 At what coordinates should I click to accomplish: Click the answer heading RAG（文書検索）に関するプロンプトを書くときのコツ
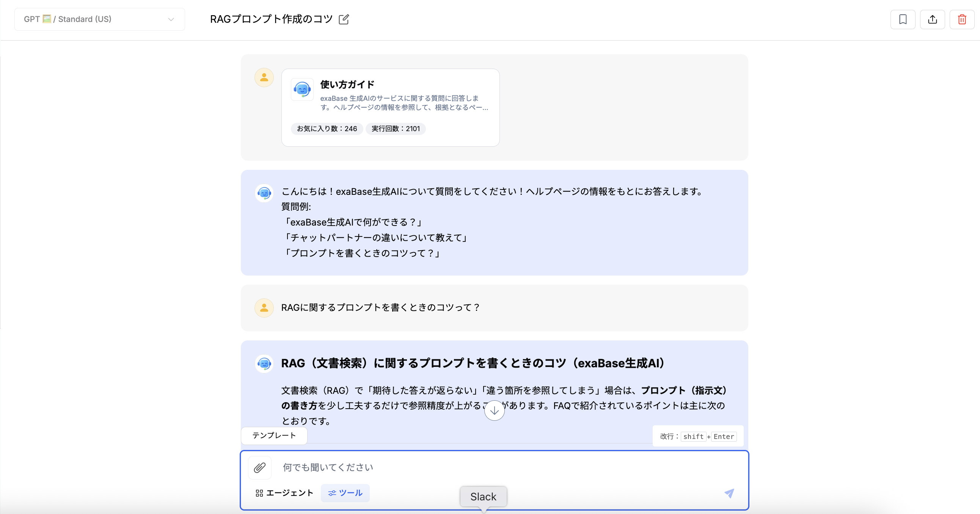pyautogui.click(x=474, y=364)
